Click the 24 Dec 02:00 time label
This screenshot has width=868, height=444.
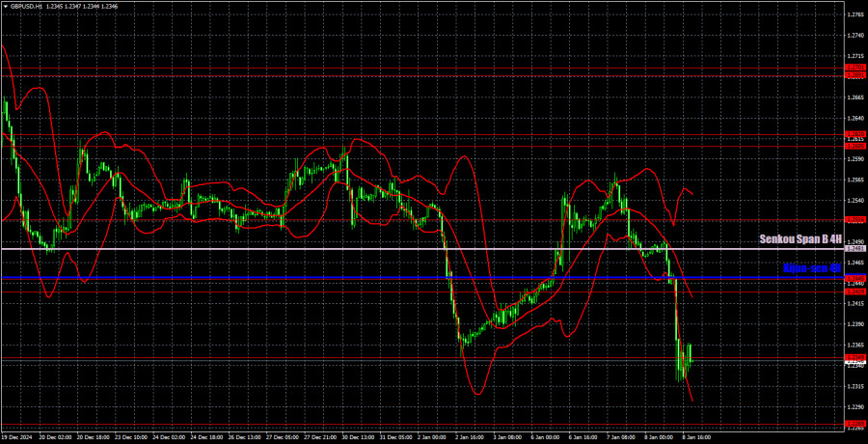pyautogui.click(x=169, y=437)
